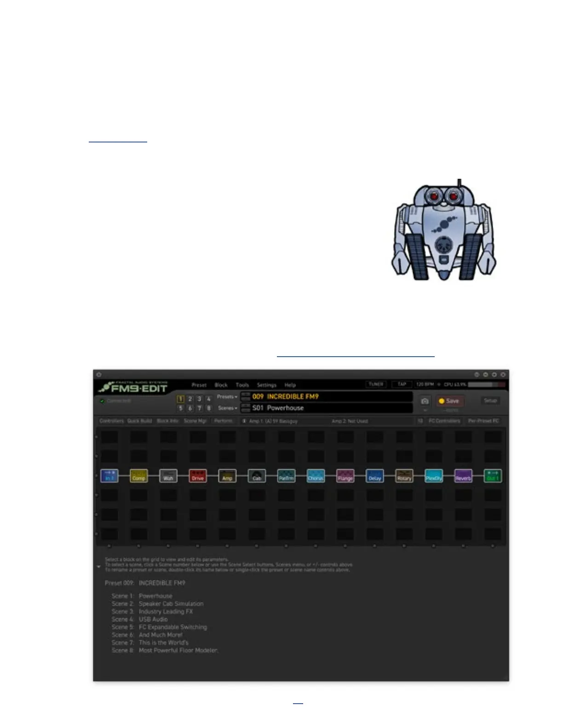
Task: Switch to scene 4 button
Action: coord(208,399)
